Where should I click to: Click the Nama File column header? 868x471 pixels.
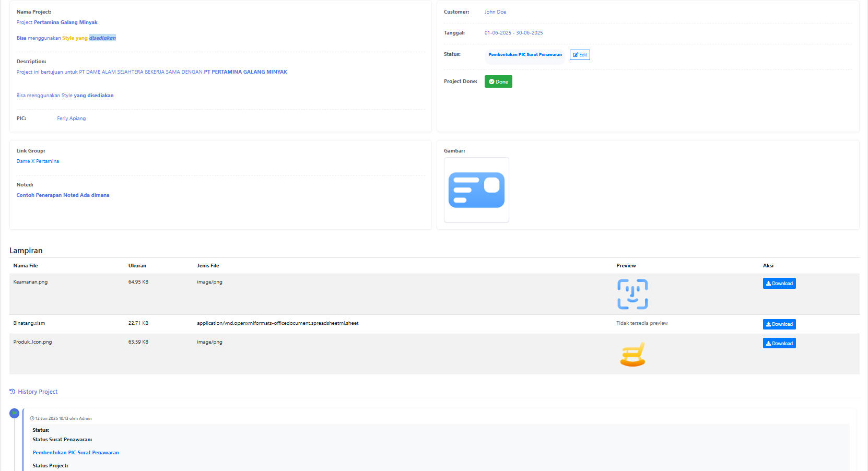[x=26, y=266]
